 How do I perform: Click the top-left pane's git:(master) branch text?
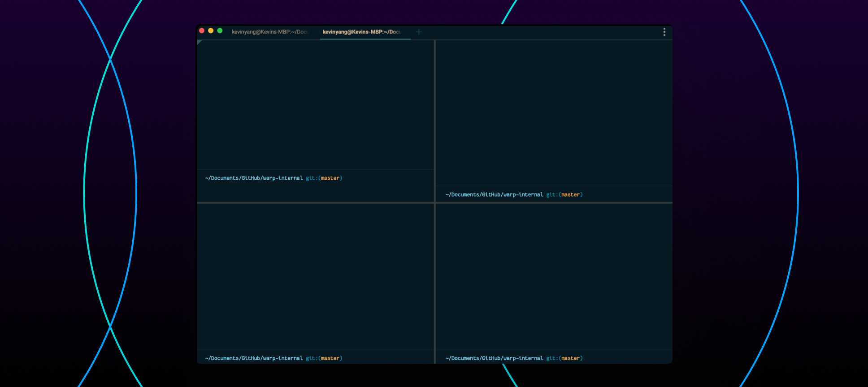pyautogui.click(x=324, y=178)
